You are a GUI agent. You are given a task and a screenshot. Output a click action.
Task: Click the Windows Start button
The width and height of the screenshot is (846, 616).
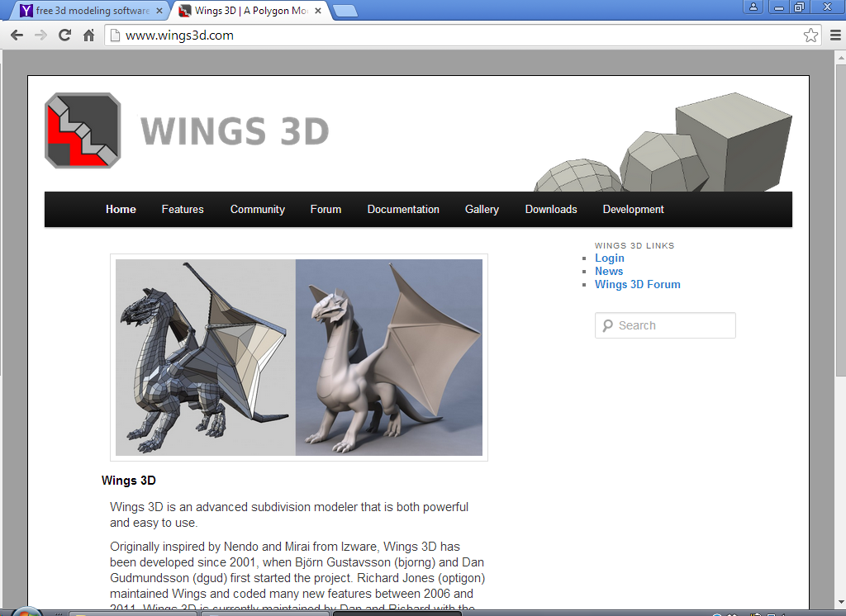point(27,612)
